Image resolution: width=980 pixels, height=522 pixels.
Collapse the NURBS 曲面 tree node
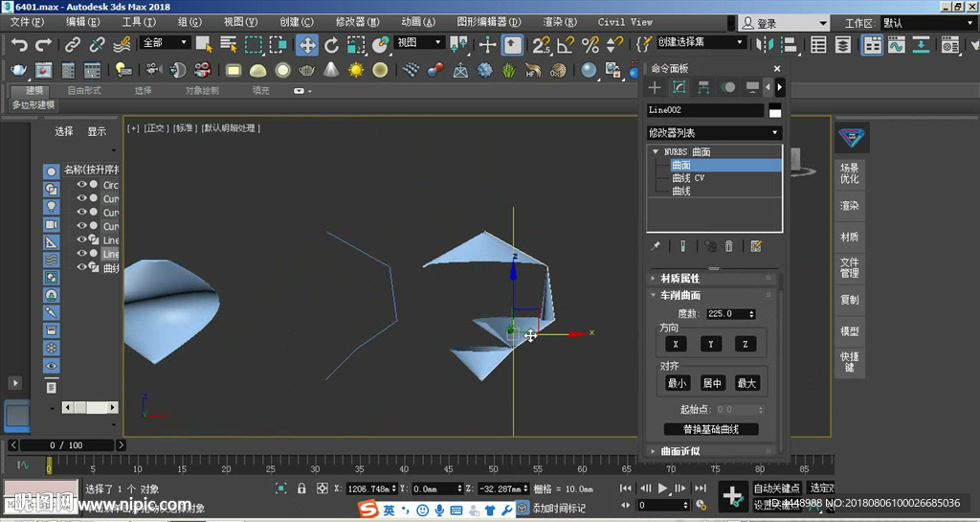(655, 152)
